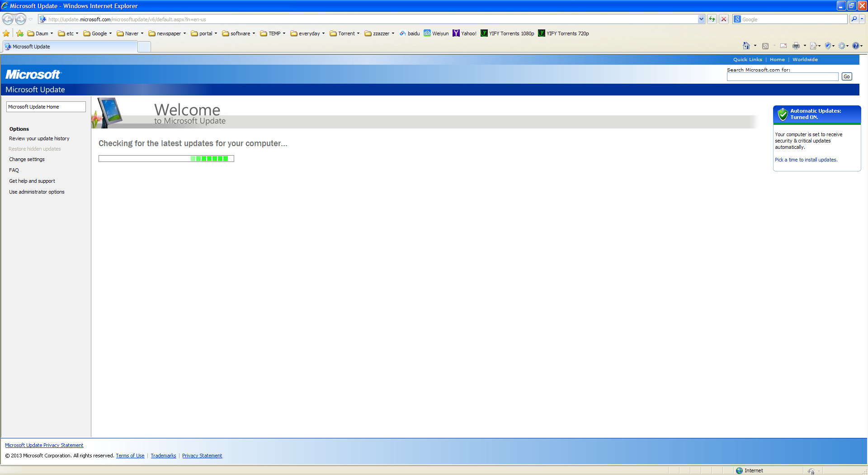The width and height of the screenshot is (868, 475).
Task: Click the magnifier search button
Action: (854, 19)
